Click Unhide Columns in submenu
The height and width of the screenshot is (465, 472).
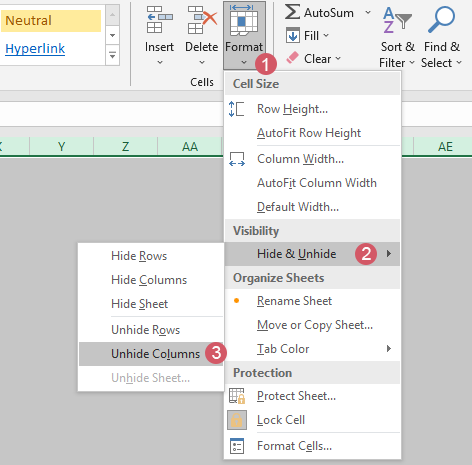[151, 354]
